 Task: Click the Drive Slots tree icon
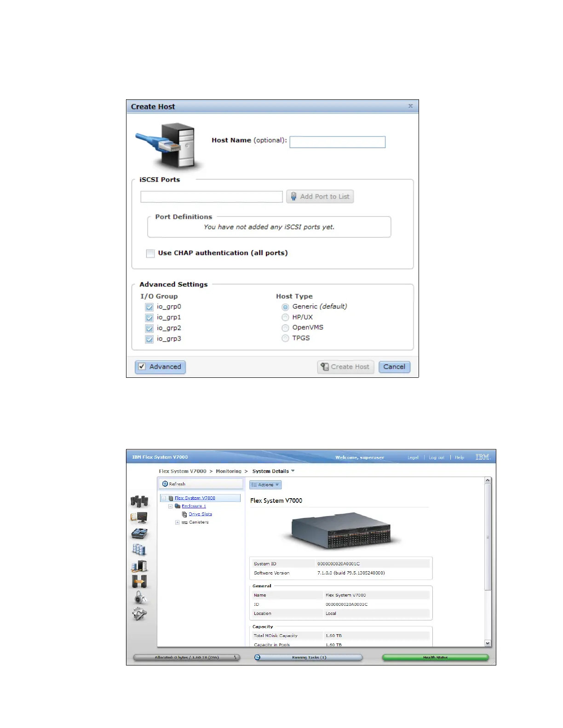pos(184,514)
